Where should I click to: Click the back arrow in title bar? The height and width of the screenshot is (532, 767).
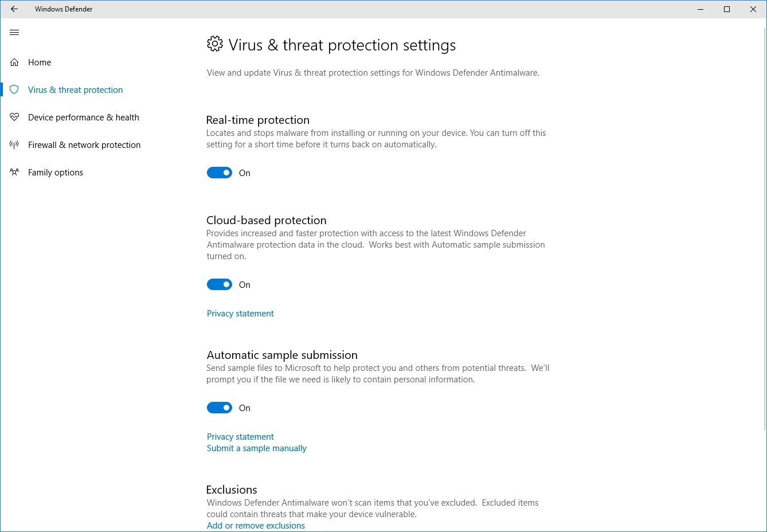[14, 9]
